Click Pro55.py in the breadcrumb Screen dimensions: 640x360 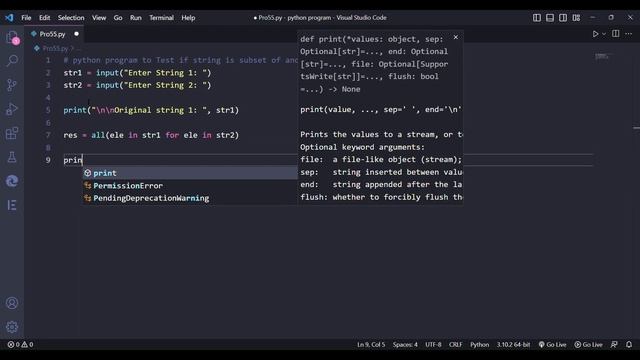[56, 48]
